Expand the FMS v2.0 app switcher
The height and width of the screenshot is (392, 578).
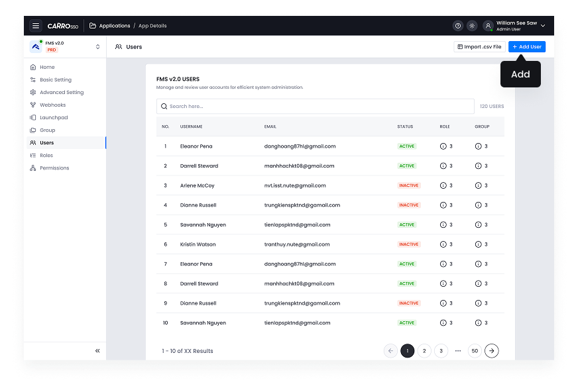pos(98,46)
